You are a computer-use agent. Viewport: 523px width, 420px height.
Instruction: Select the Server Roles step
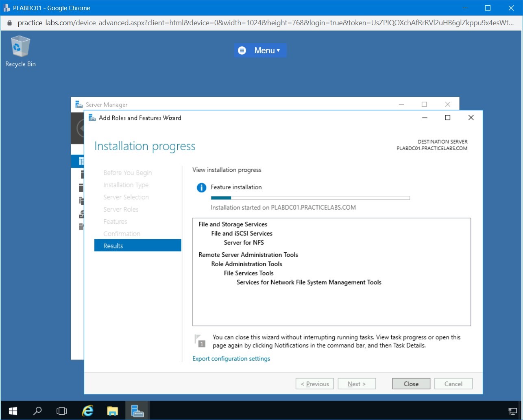coord(121,209)
